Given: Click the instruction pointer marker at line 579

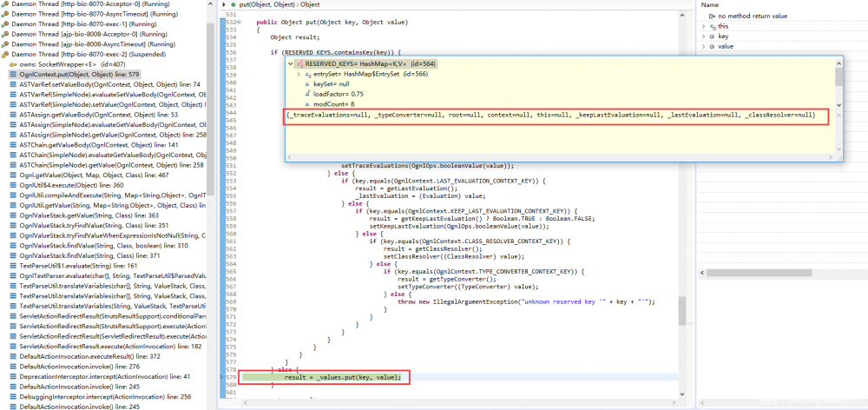Looking at the screenshot, I should [x=222, y=377].
